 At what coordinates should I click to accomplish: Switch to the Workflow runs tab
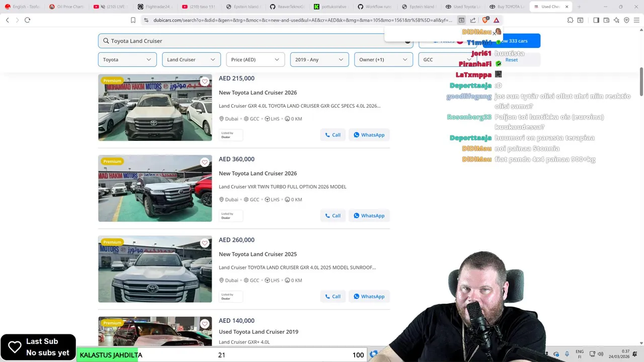377,7
